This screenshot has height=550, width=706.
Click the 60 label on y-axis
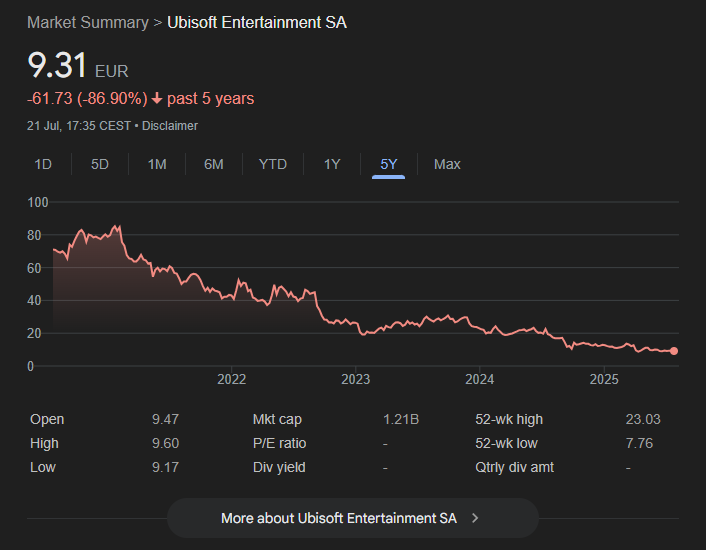click(x=34, y=268)
